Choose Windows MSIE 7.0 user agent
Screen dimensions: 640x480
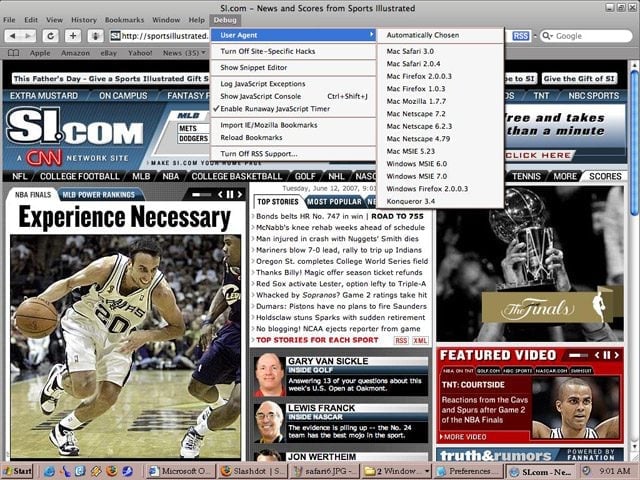click(440, 176)
